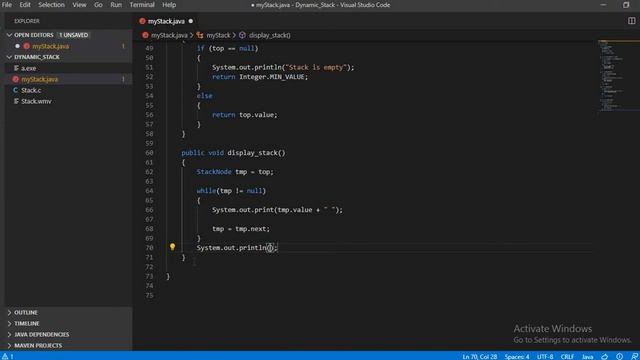Click Java language mode selector
Image resolution: width=640 pixels, height=360 pixels.
pos(587,356)
